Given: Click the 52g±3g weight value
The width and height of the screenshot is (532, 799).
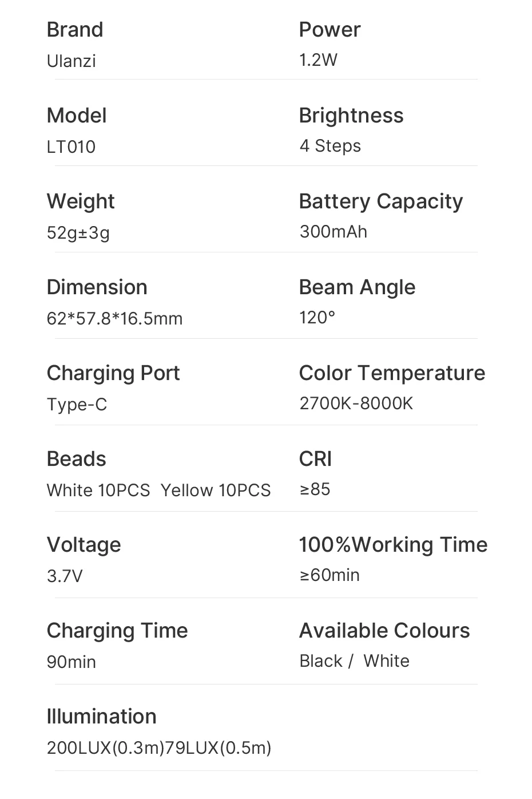Looking at the screenshot, I should [78, 232].
